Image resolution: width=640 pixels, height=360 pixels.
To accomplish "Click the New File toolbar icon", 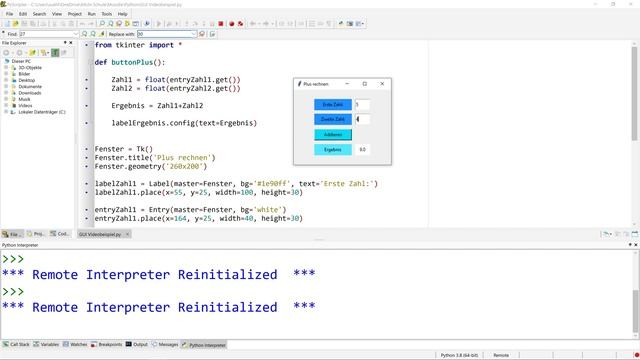I will coord(7,24).
